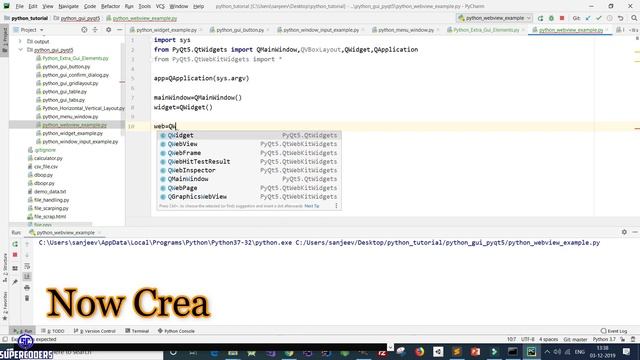Open calculator.py in project tree
The height and width of the screenshot is (360, 640).
(48, 158)
